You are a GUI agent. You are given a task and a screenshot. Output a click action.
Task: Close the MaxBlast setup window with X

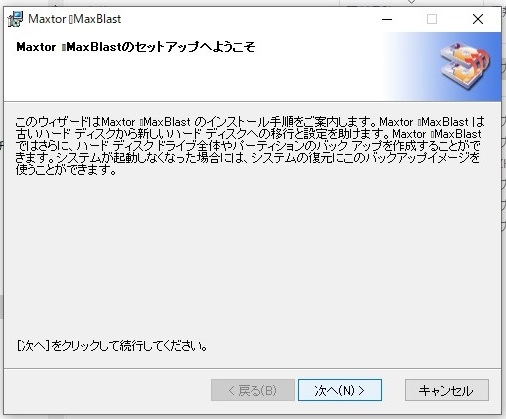(478, 19)
